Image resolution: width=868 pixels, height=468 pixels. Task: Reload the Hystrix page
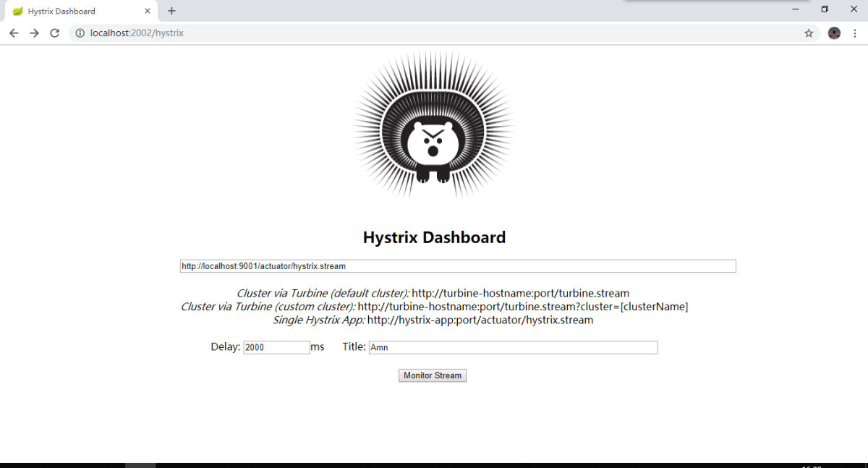coord(54,33)
